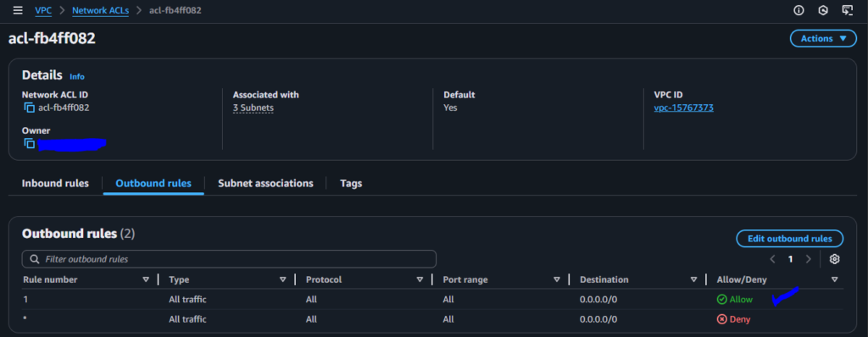Select page number 1 in pagination
The image size is (868, 337).
791,259
